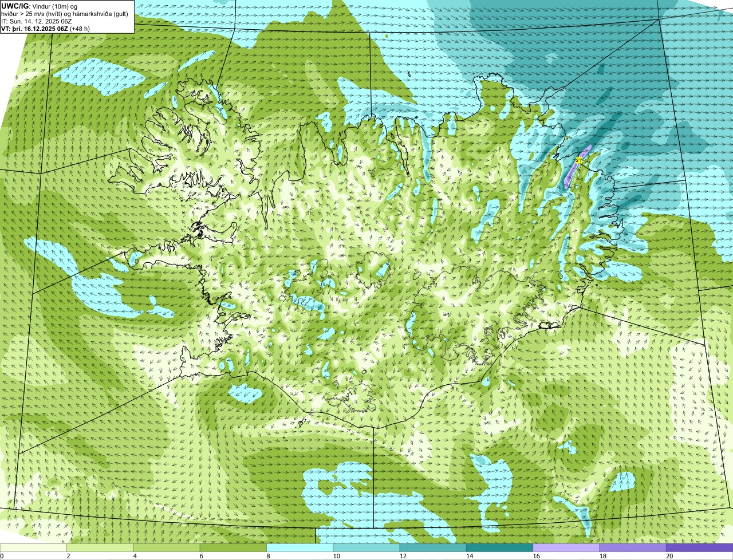This screenshot has height=560, width=733.
Task: Select the 10–12 m/s light teal legend swatch
Action: click(x=366, y=547)
